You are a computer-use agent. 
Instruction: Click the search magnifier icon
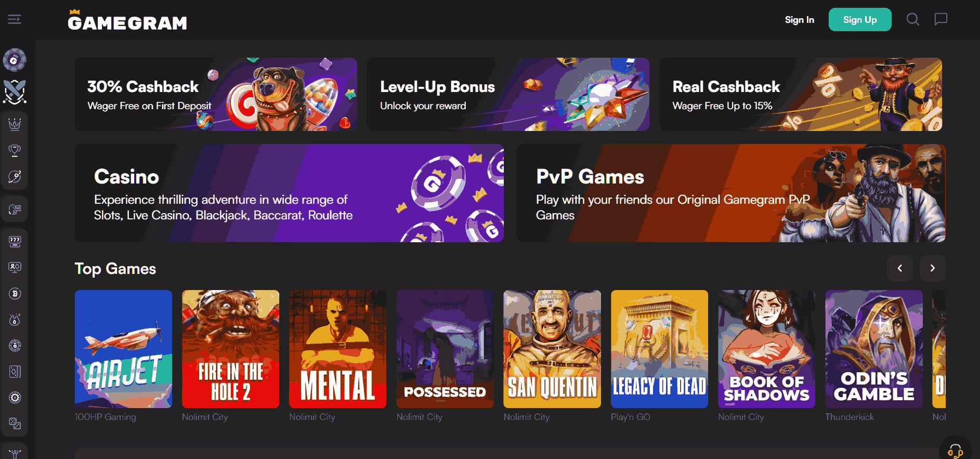point(912,19)
